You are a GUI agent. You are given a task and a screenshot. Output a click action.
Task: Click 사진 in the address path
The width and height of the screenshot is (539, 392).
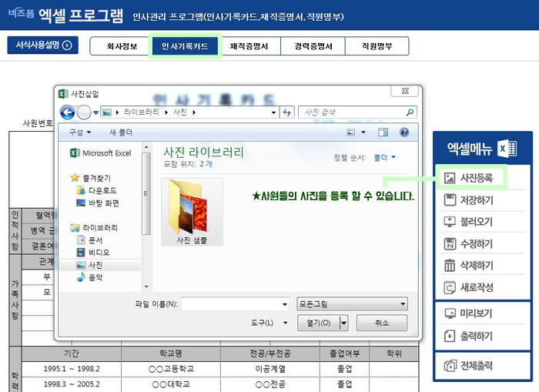(179, 112)
